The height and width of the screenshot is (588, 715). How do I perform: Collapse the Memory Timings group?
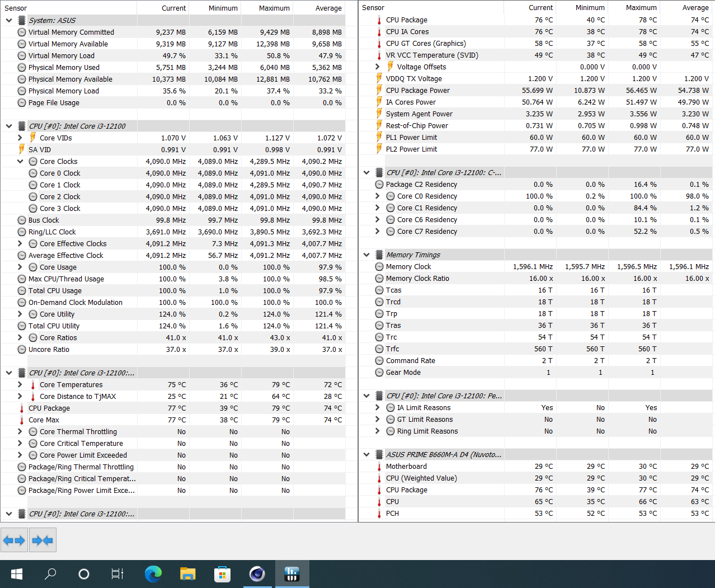tap(366, 255)
